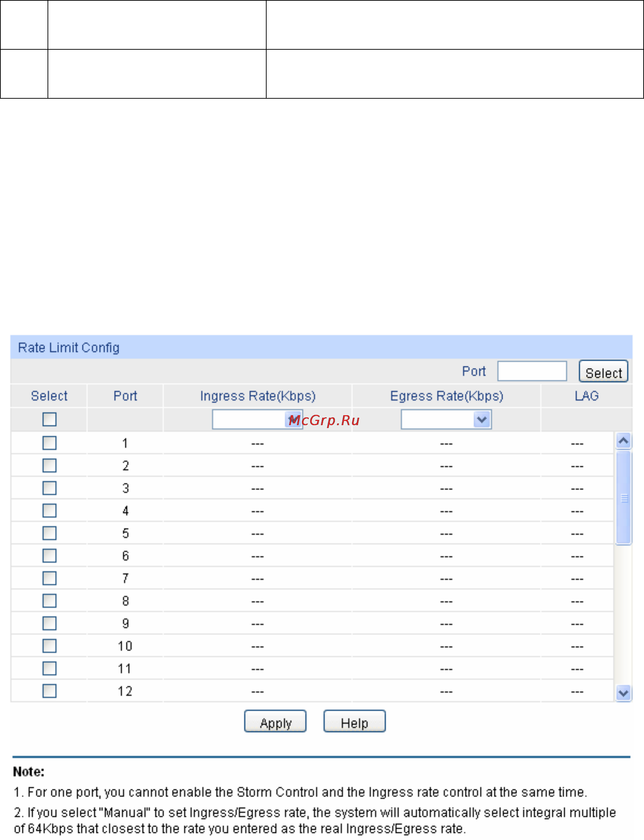
Task: Click the Ingress Rate(Kbps) column header
Action: pyautogui.click(x=258, y=396)
